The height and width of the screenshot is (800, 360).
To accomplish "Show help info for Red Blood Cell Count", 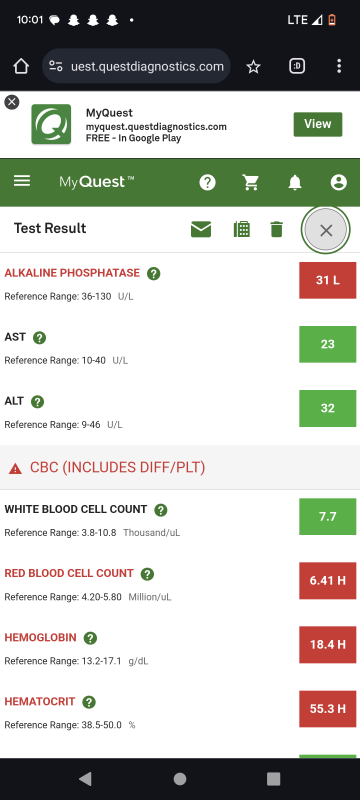I will pyautogui.click(x=147, y=574).
